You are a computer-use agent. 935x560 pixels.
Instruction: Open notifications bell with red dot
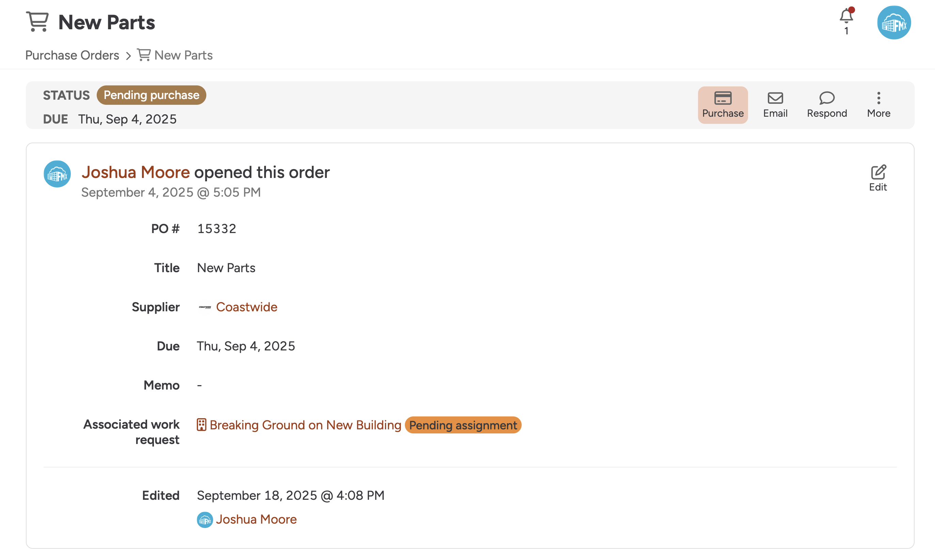point(846,17)
